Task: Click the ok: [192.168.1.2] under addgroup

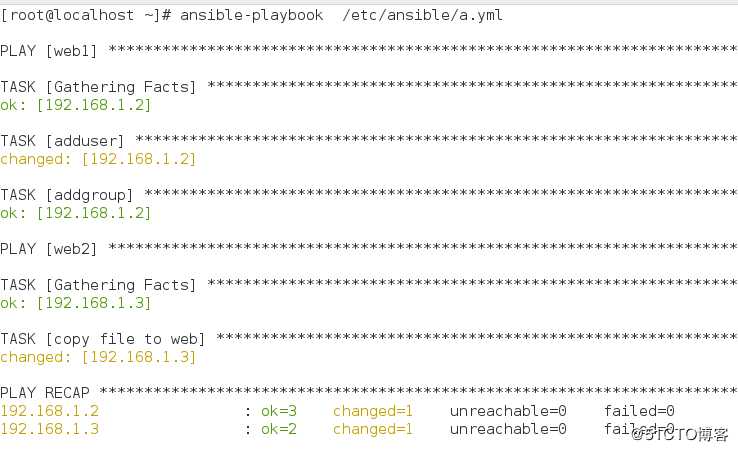Action: point(75,213)
